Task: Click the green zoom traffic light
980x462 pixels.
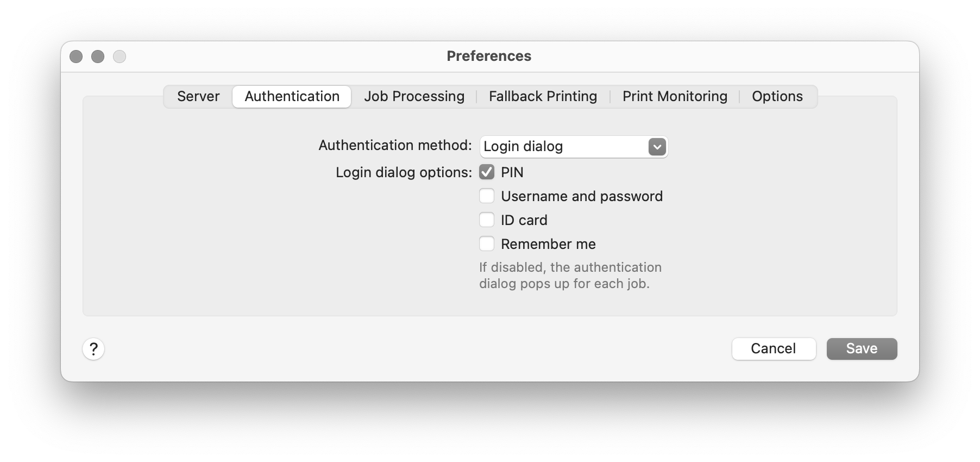Action: click(120, 56)
